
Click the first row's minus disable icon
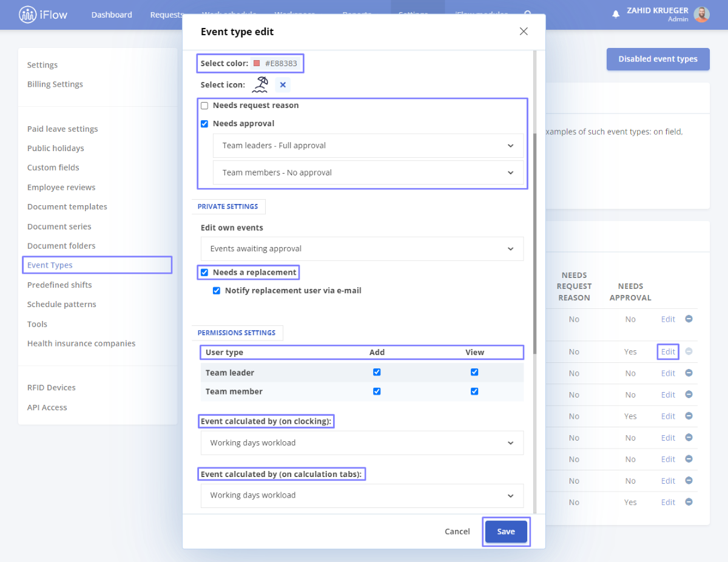(689, 319)
